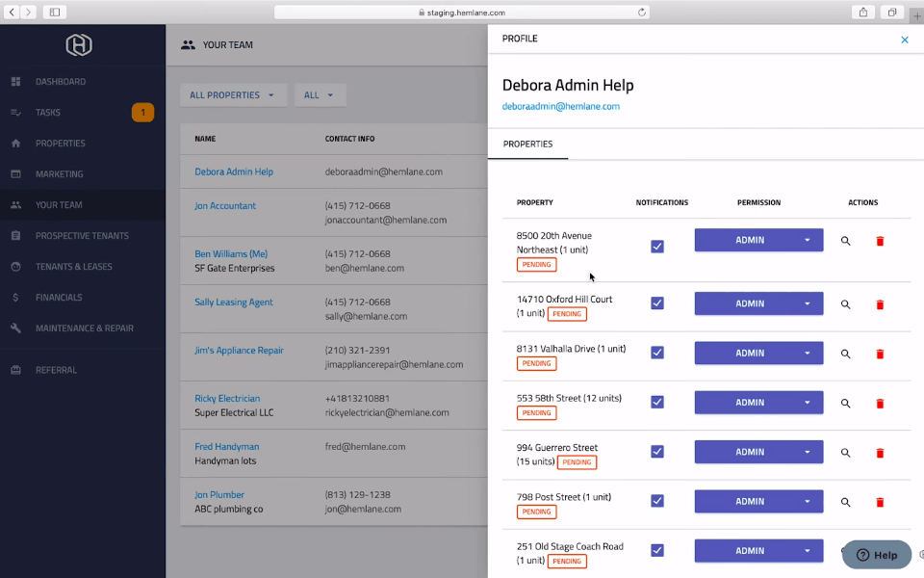Click Pending badge for 8500 20th Avenue Northeast
Viewport: 924px width, 578px height.
[536, 264]
